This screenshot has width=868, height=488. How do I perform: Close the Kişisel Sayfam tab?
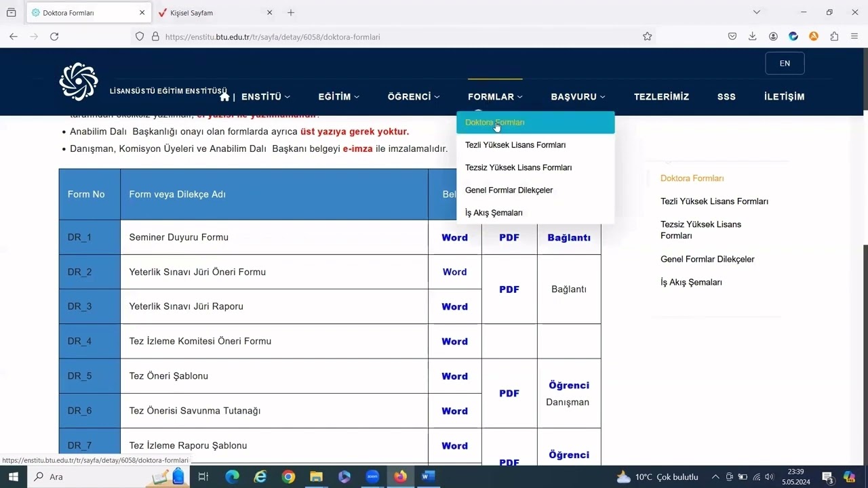269,12
